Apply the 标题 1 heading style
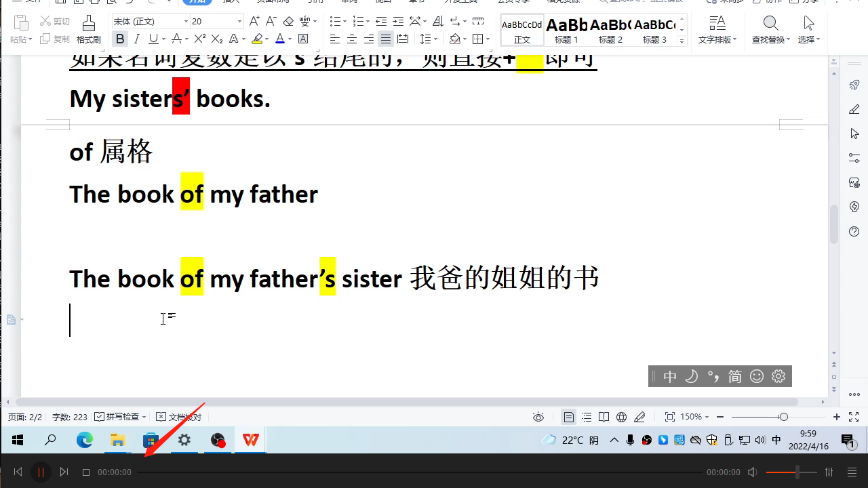Screen dimensions: 868x488 567,30
